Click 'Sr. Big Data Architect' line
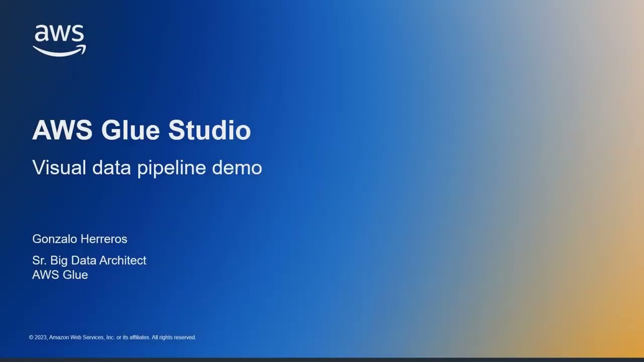 (x=89, y=260)
